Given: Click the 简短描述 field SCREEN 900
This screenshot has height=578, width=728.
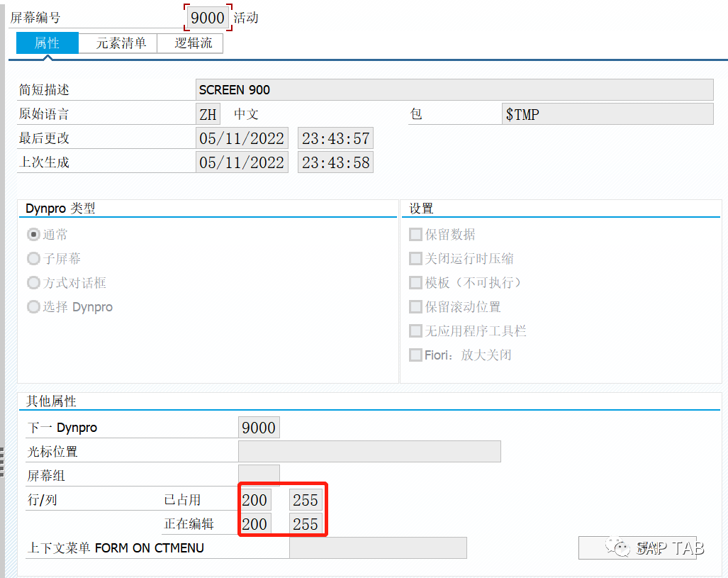Looking at the screenshot, I should [454, 89].
